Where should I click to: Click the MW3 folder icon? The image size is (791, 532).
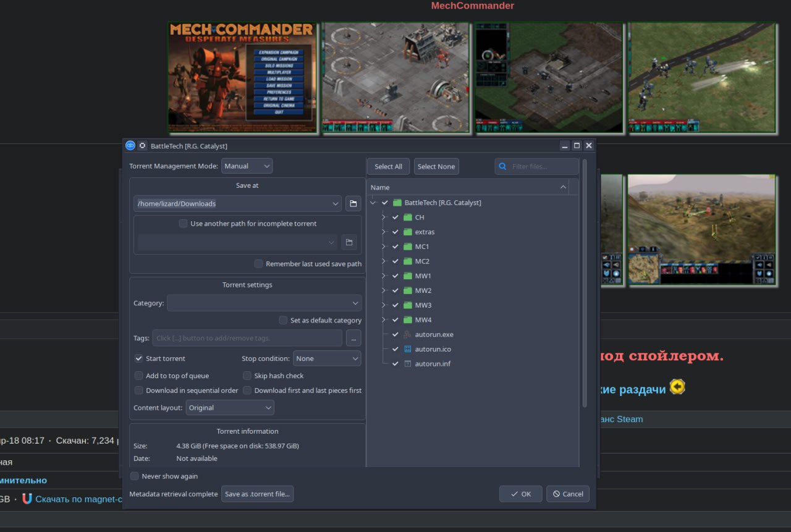pos(407,305)
